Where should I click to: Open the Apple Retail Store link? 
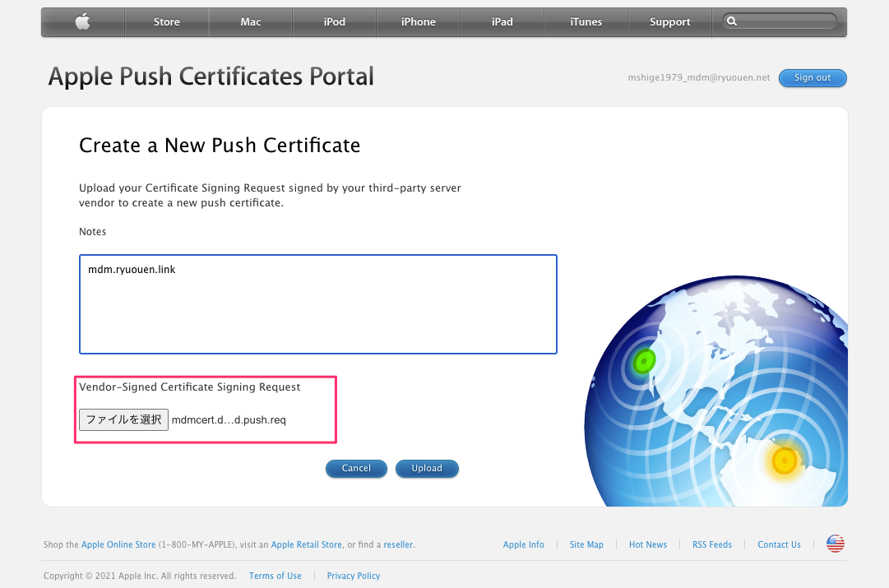(307, 544)
